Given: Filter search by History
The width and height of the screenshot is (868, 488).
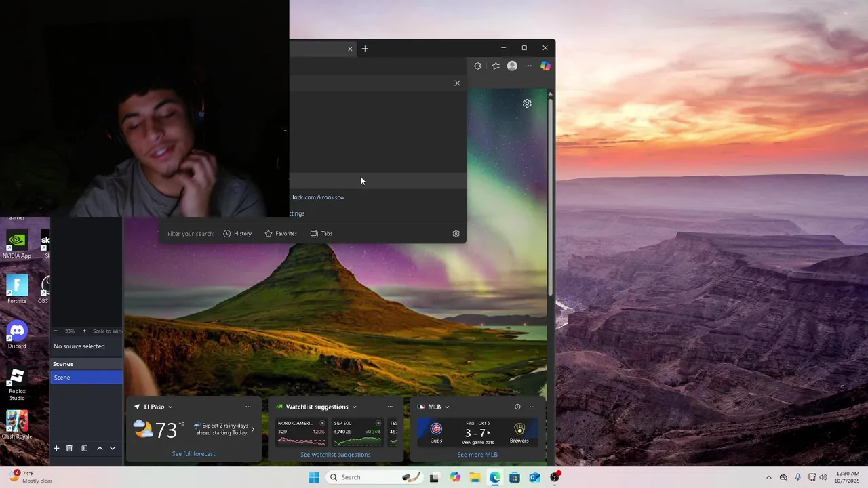Looking at the screenshot, I should click(237, 233).
